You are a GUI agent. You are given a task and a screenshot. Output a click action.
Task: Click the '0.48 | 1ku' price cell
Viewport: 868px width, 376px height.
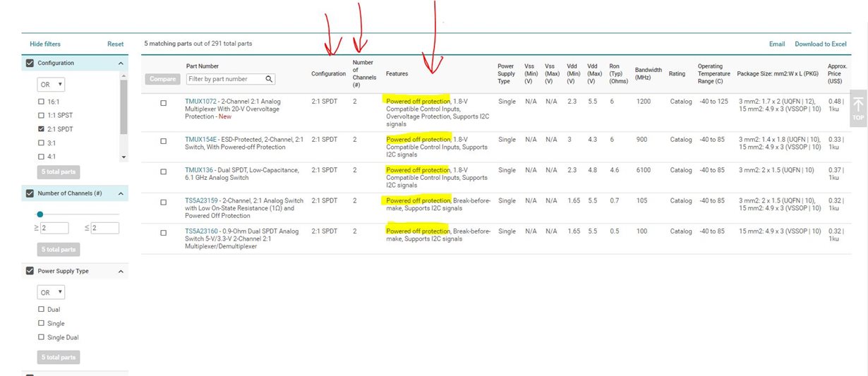click(x=836, y=106)
